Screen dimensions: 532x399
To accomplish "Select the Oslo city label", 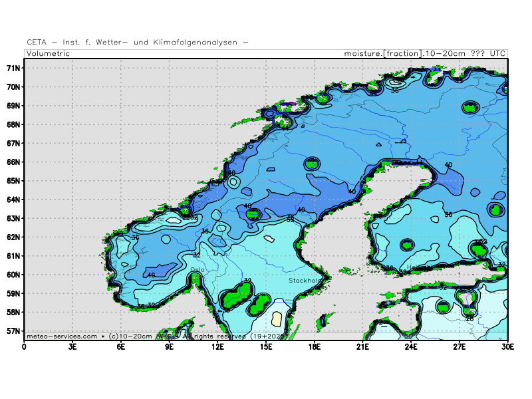I will click(x=198, y=270).
